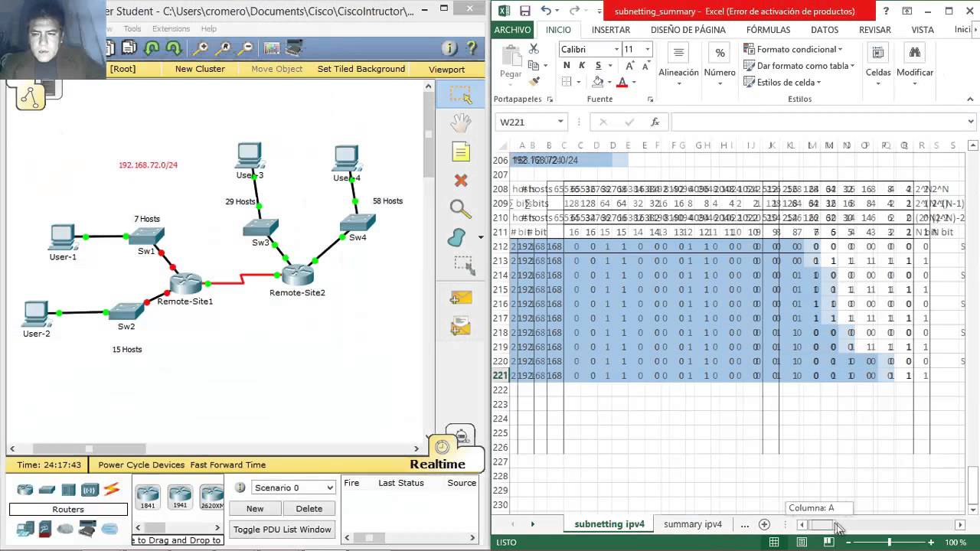Click the Excel zoom slider
Viewport: 980px width, 551px height.
click(x=889, y=542)
